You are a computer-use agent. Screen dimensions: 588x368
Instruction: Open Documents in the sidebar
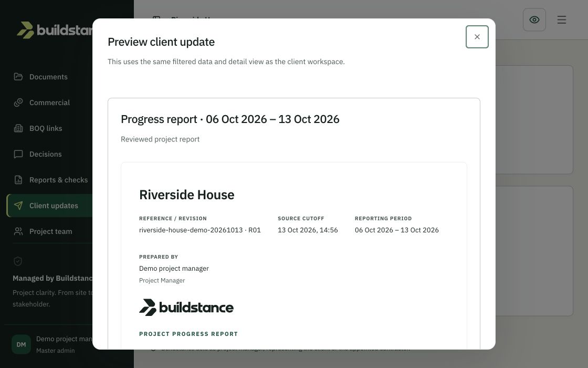(x=49, y=77)
